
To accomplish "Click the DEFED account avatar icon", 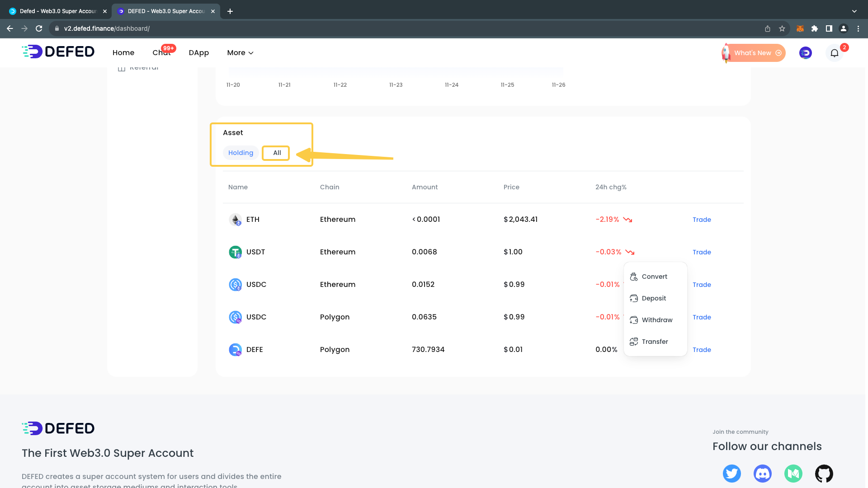I will click(x=805, y=53).
